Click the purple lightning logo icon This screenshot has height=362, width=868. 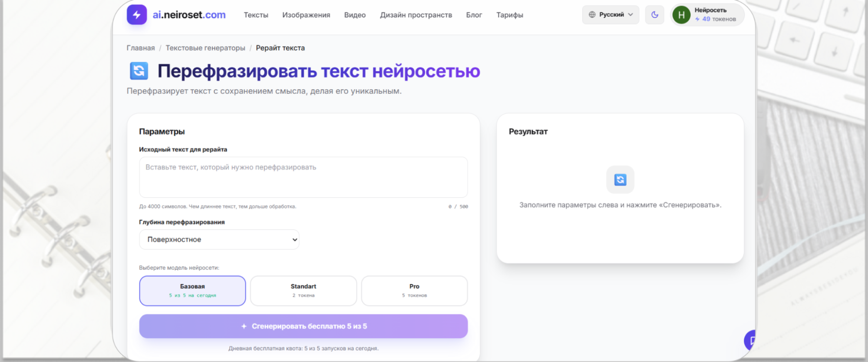pos(137,15)
